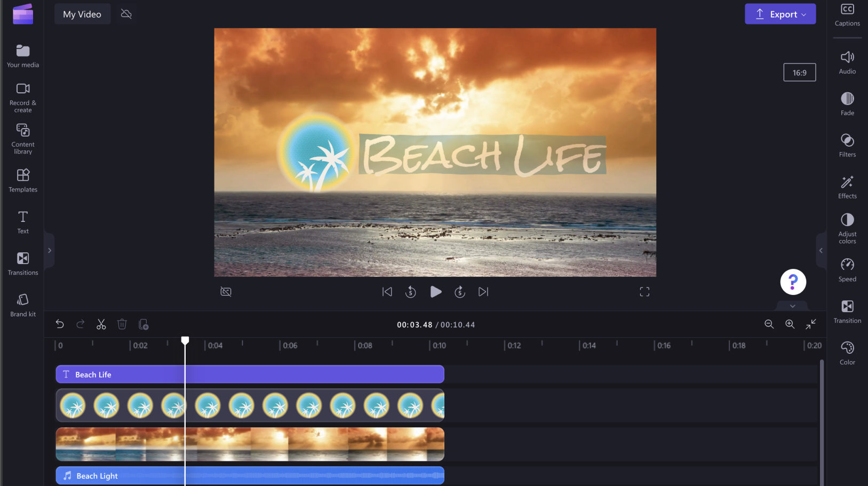
Task: Open the Fade properties panel
Action: click(847, 104)
